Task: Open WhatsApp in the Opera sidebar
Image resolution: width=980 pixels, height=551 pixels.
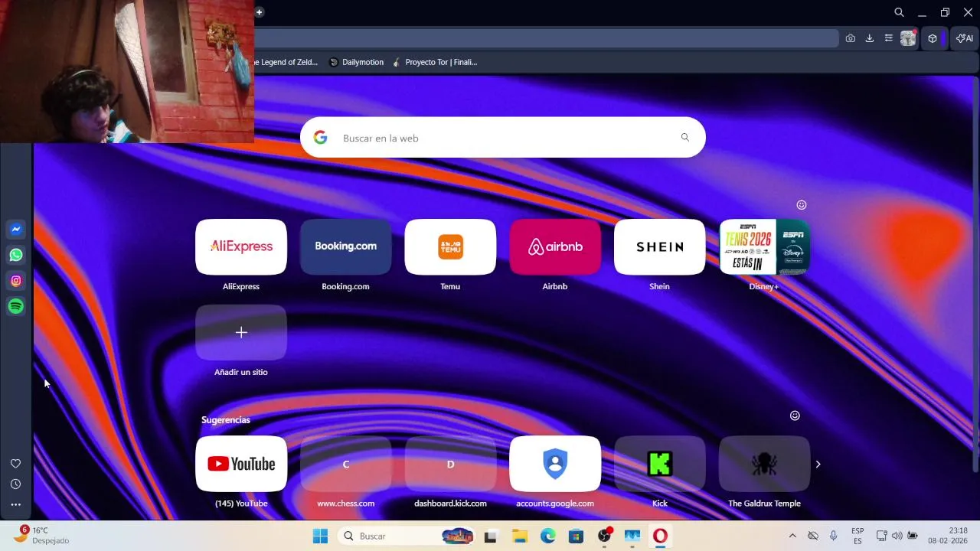Action: (x=15, y=255)
